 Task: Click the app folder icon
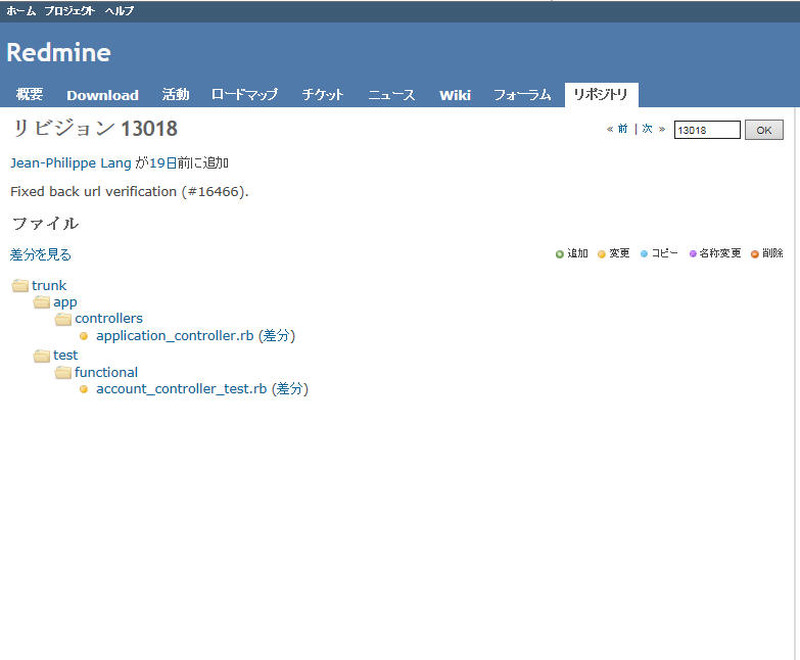[42, 302]
